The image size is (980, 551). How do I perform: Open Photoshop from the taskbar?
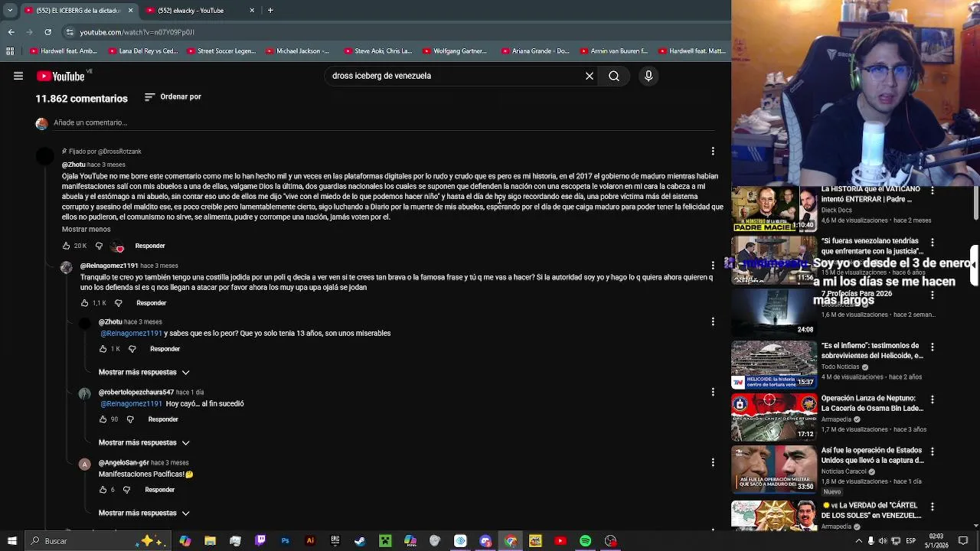coord(285,541)
